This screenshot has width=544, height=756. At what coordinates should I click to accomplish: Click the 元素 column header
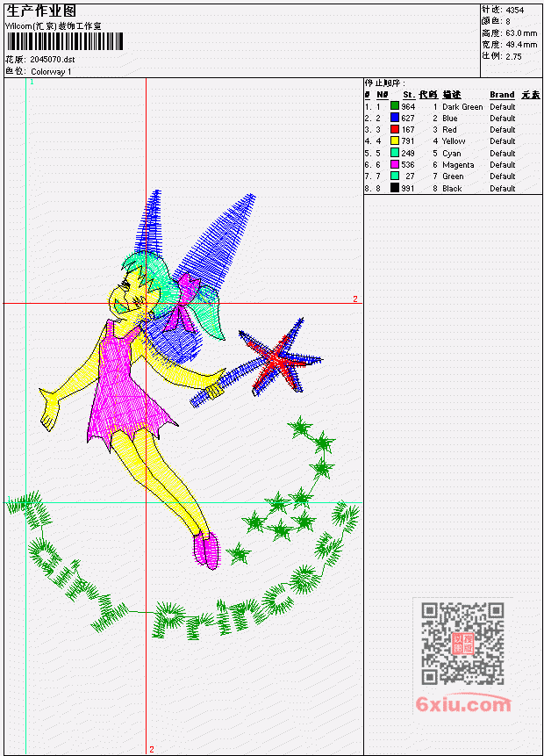pyautogui.click(x=531, y=95)
